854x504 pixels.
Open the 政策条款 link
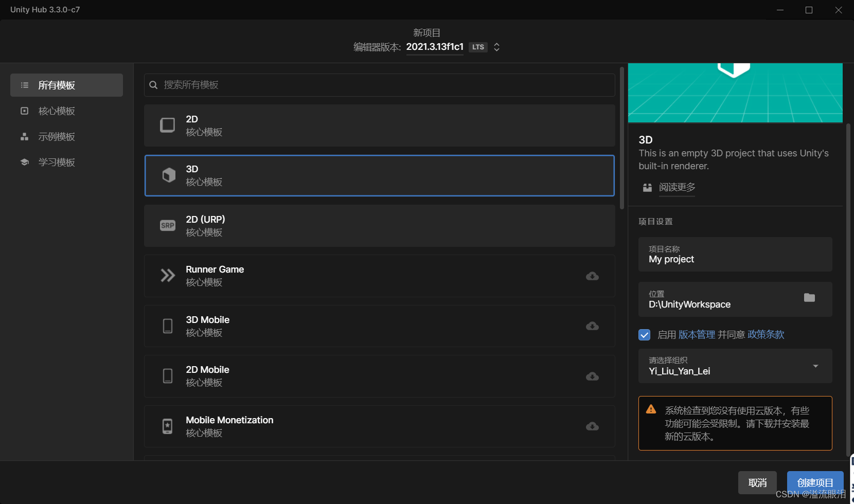coord(766,335)
